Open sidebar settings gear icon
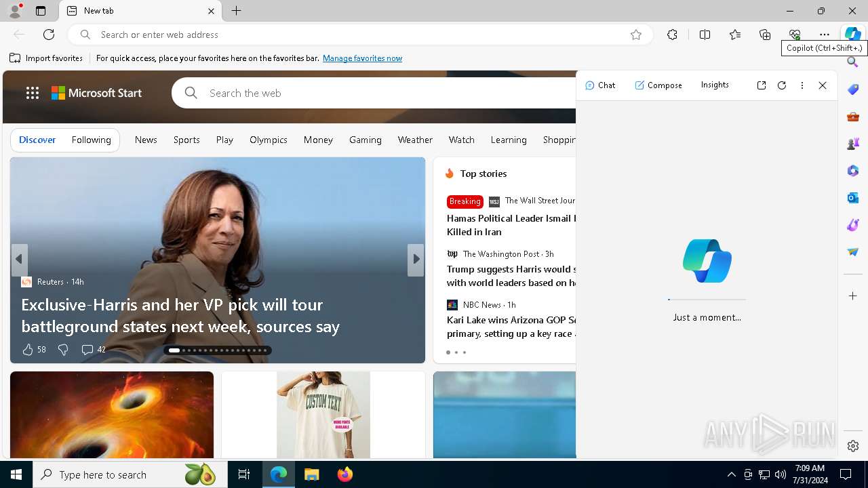868x488 pixels. pyautogui.click(x=853, y=446)
